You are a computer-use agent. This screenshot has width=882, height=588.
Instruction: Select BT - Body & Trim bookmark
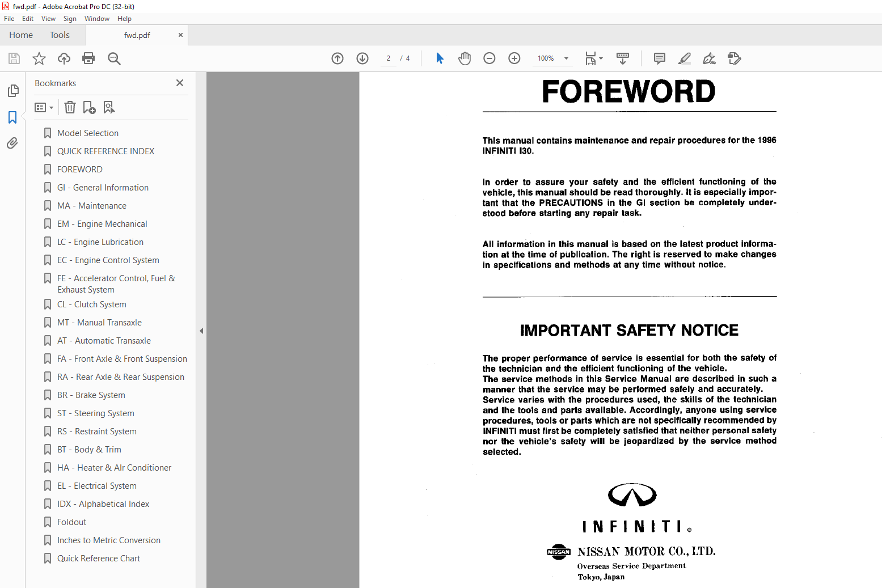(x=89, y=450)
